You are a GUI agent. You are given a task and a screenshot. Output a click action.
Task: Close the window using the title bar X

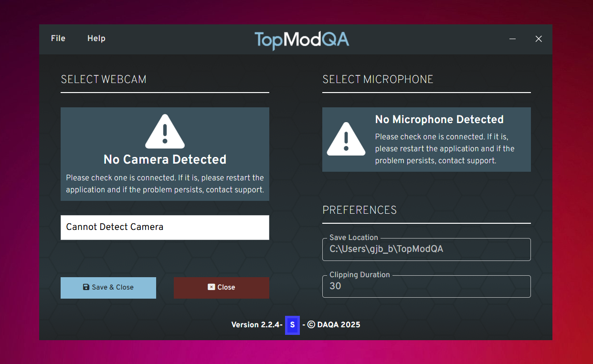tap(539, 39)
